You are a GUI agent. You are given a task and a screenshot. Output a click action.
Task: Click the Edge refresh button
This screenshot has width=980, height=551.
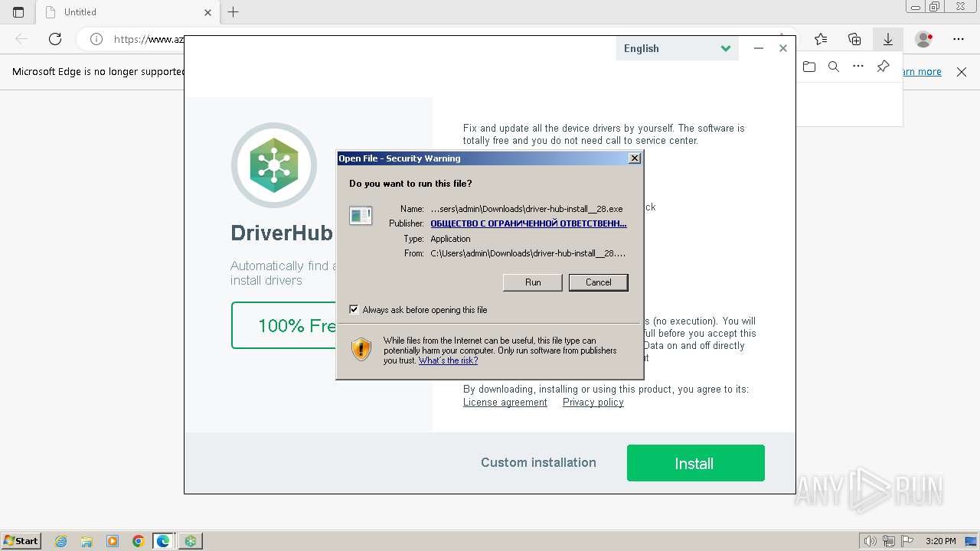click(55, 39)
